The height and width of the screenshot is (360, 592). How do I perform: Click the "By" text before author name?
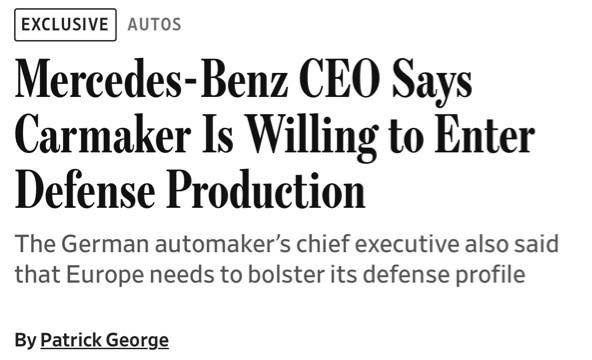pyautogui.click(x=25, y=340)
